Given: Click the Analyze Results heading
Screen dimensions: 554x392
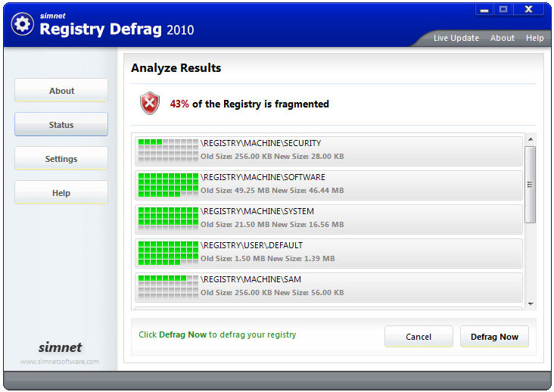Looking at the screenshot, I should click(176, 68).
